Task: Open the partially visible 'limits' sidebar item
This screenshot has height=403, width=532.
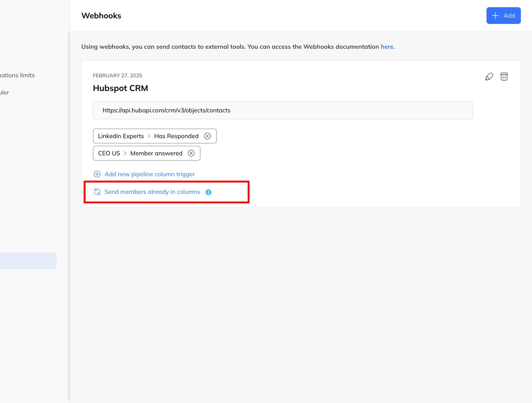Action: (17, 75)
